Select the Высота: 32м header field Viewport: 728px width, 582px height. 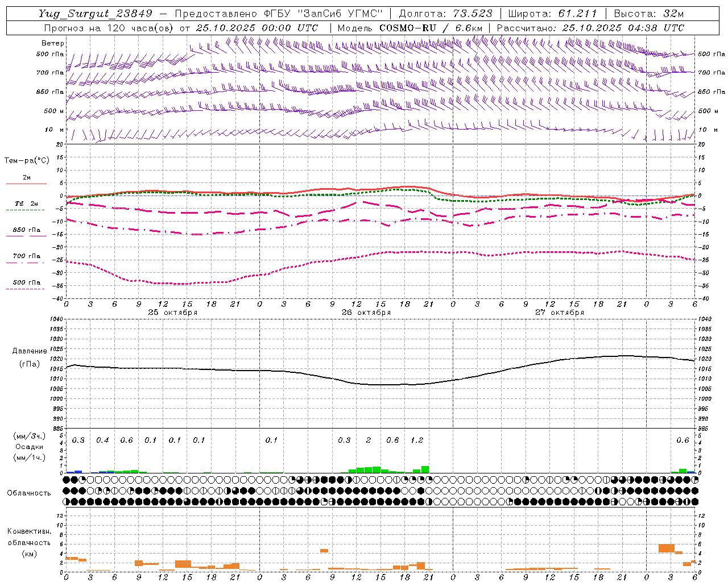pyautogui.click(x=649, y=14)
